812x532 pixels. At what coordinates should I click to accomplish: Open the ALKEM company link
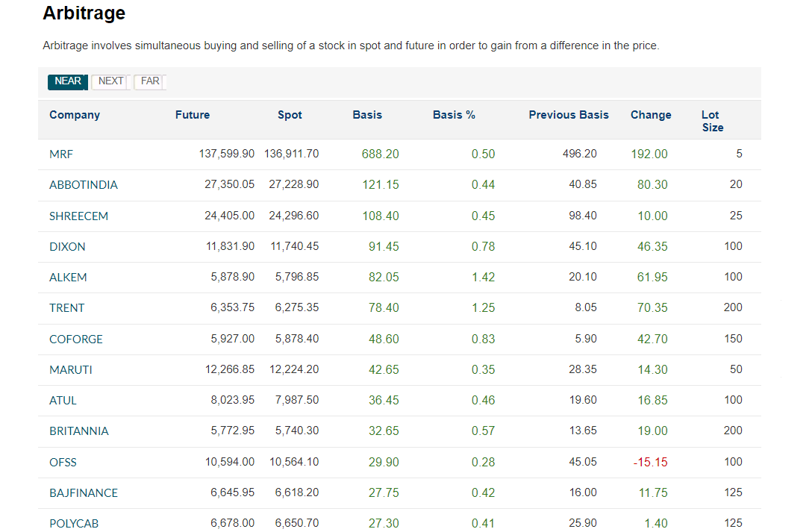click(68, 278)
